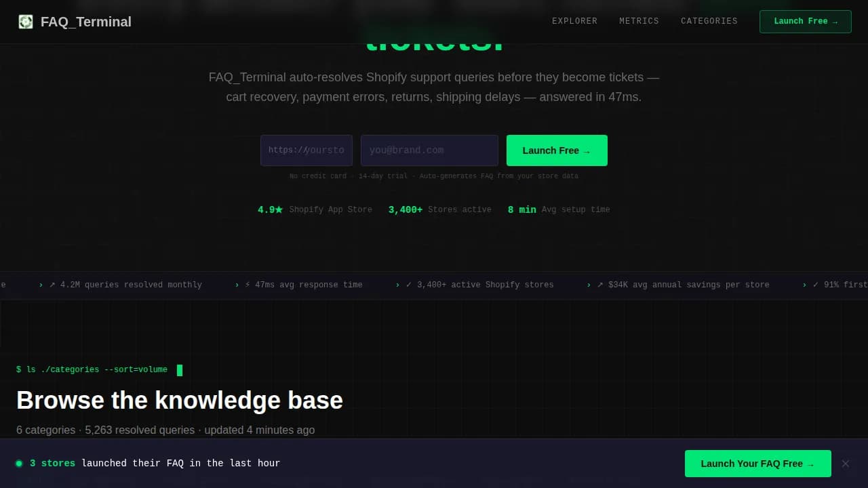Click the chevron before 47ms avg response time
Image resolution: width=868 pixels, height=488 pixels.
tap(237, 285)
